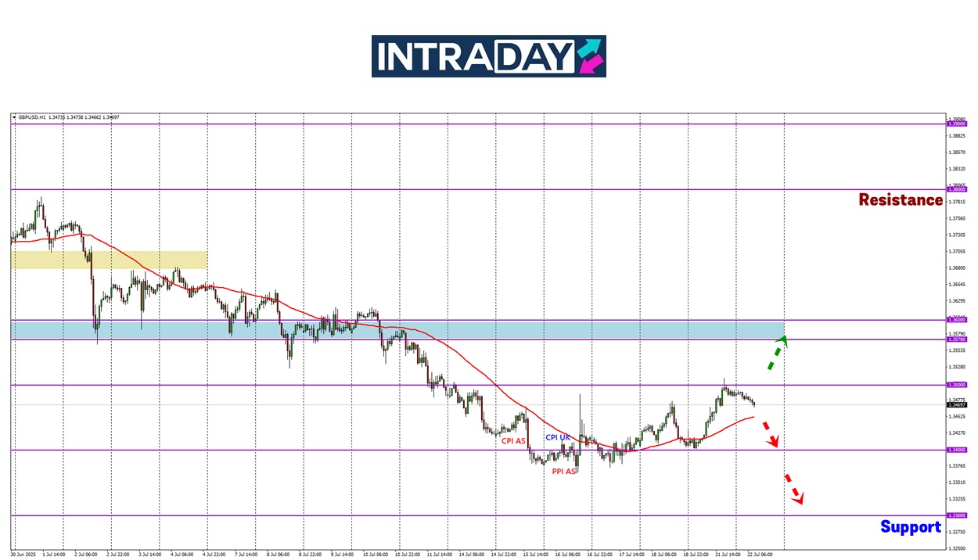Select the 1.38000 price level tag

pyautogui.click(x=956, y=189)
